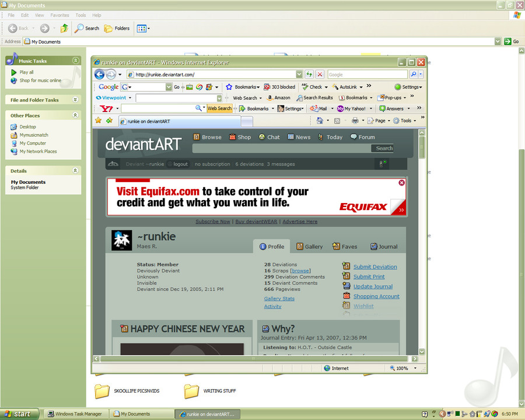525x420 pixels.
Task: Click Up folder icon in My Documents
Action: (x=64, y=29)
